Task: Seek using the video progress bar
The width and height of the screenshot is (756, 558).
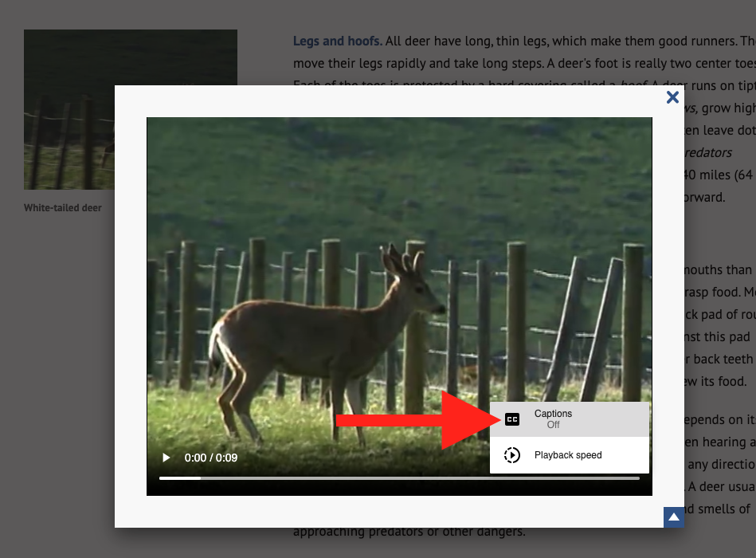Action: (399, 478)
